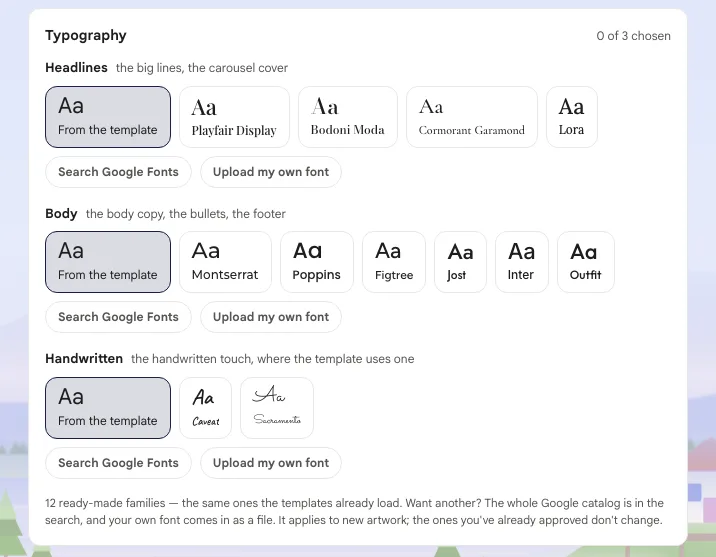Viewport: 716px width, 557px height.
Task: Click the '0 of 3 chosen' counter
Action: tap(633, 36)
